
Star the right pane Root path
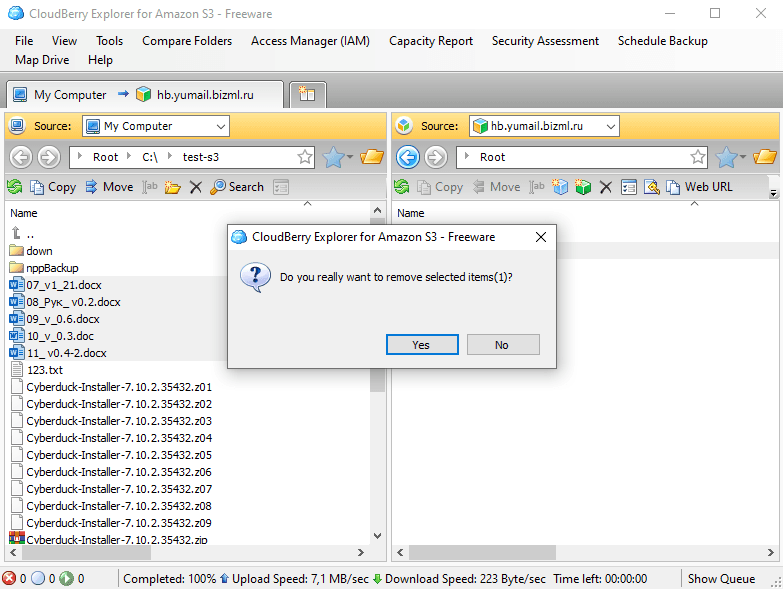pyautogui.click(x=698, y=157)
